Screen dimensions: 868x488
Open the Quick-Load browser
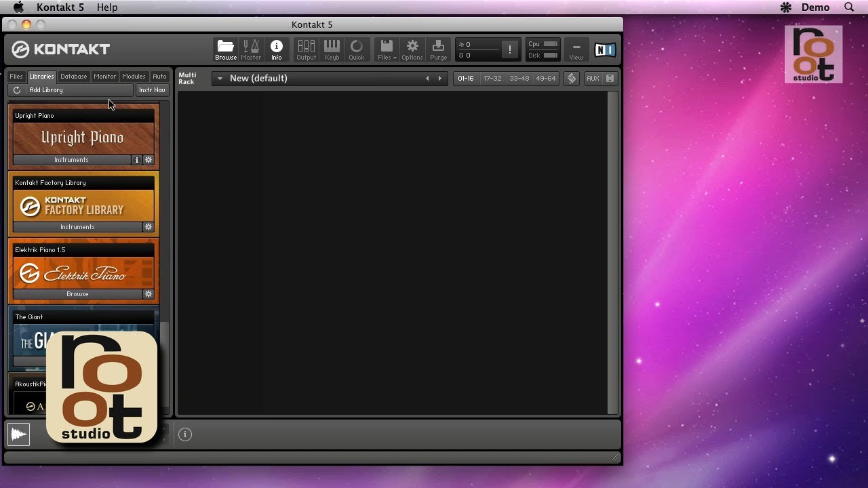coord(357,49)
